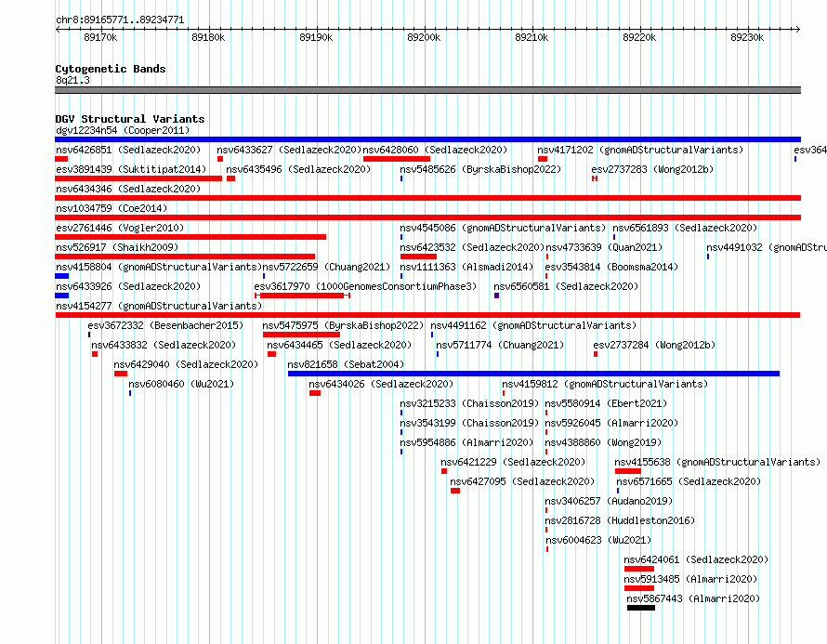Click nsv5913485 (Almarri2020) label
Viewport: 827px width, 644px height.
[690, 579]
